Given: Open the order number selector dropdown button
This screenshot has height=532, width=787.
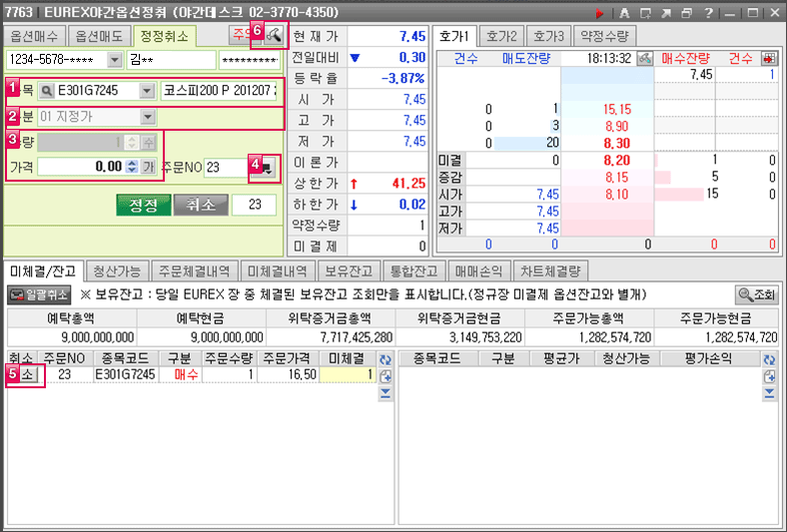Looking at the screenshot, I should click(267, 169).
